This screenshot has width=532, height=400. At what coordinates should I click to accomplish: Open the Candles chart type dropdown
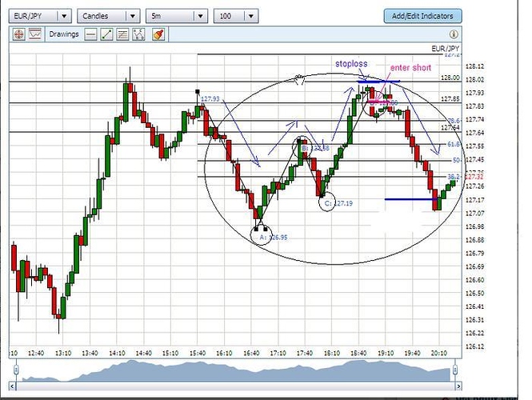point(109,16)
